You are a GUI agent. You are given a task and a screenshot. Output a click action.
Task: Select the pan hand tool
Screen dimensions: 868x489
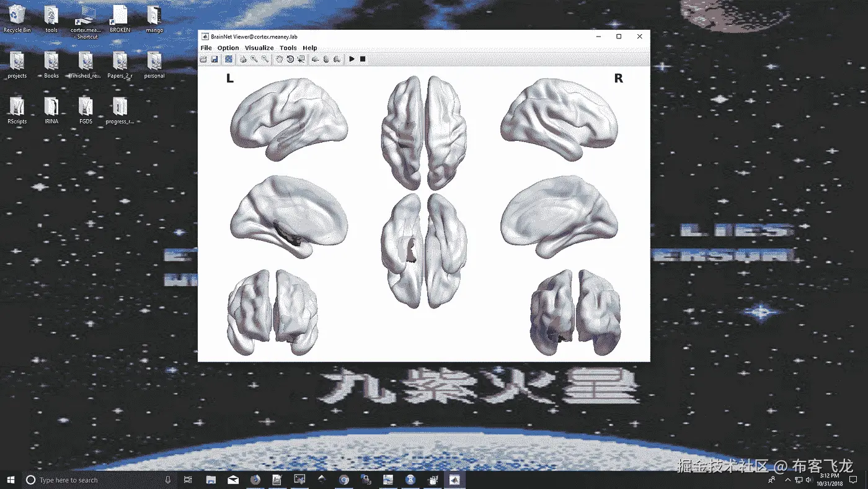tap(280, 59)
